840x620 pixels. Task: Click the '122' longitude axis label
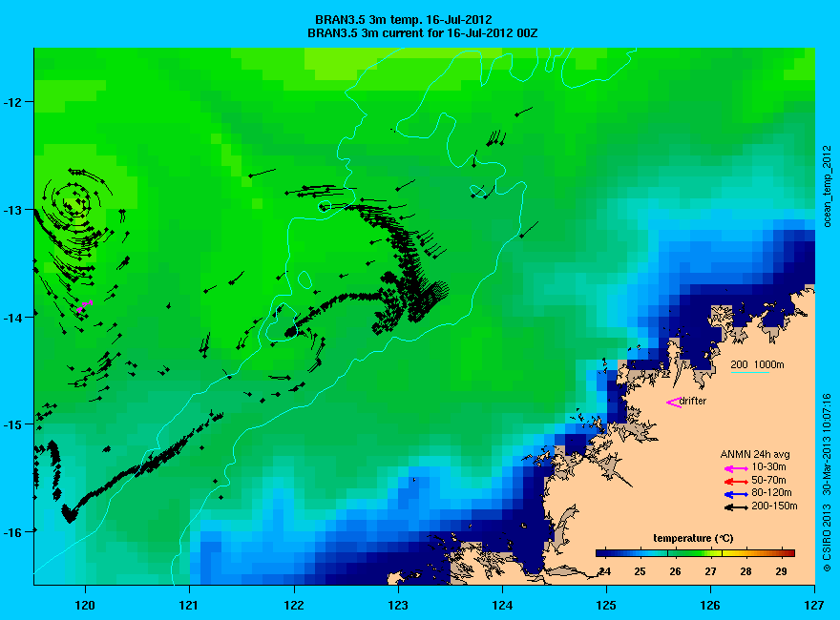pyautogui.click(x=294, y=606)
